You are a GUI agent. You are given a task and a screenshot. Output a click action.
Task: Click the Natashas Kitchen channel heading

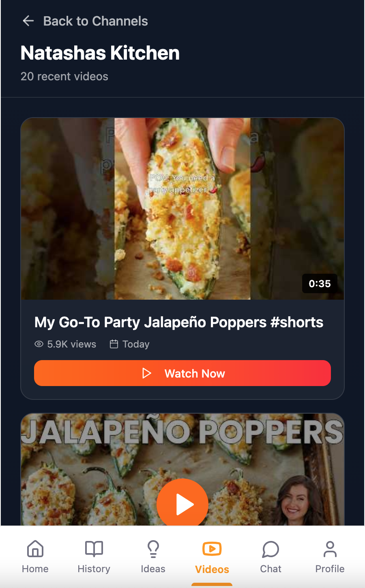point(100,53)
